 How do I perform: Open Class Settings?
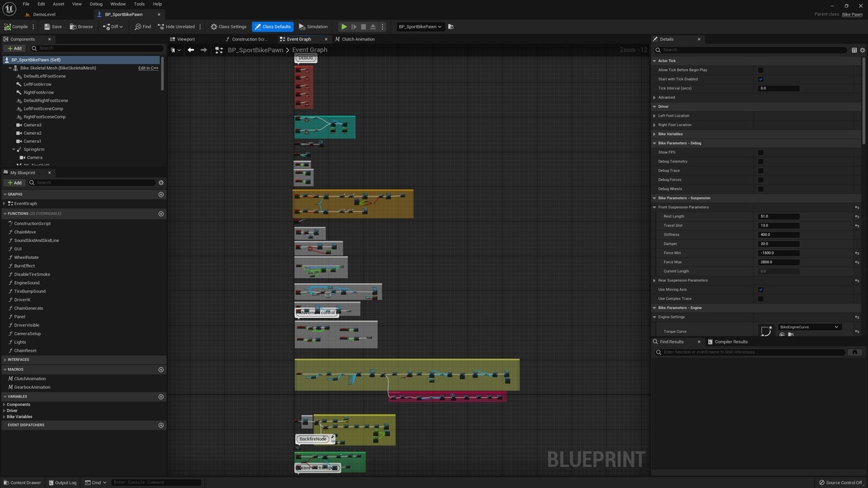(229, 26)
